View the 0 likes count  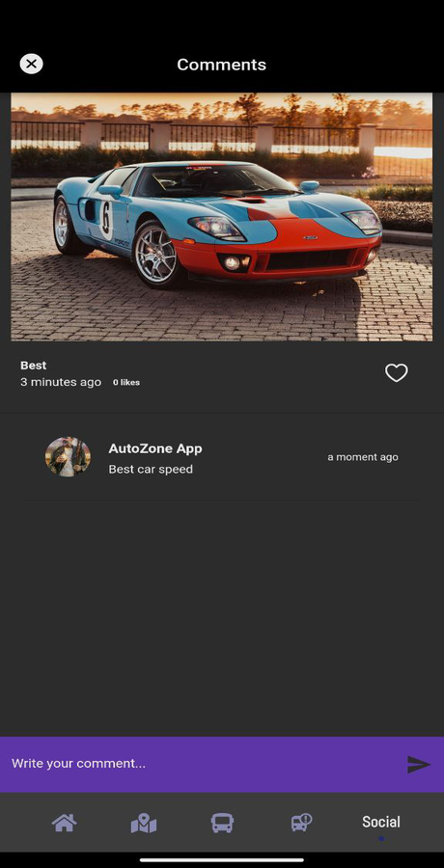point(126,383)
